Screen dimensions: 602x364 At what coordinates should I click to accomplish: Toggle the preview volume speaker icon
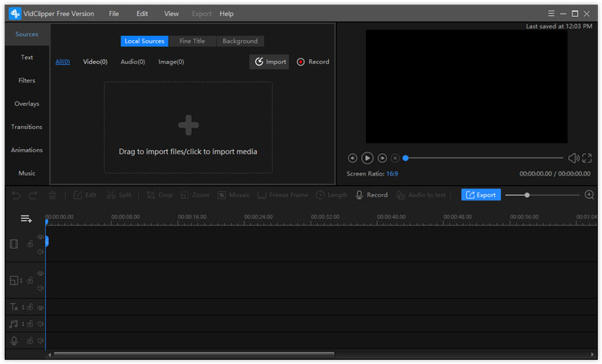[x=574, y=158]
